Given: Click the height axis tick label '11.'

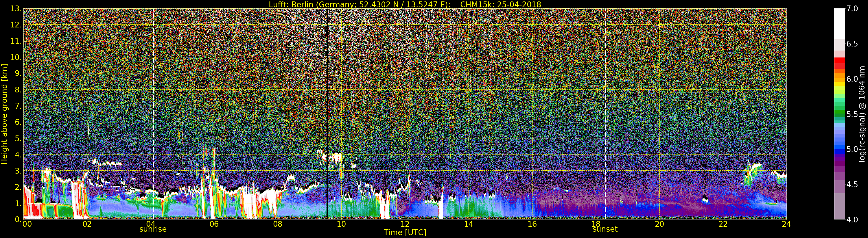Looking at the screenshot, I should [x=16, y=41].
